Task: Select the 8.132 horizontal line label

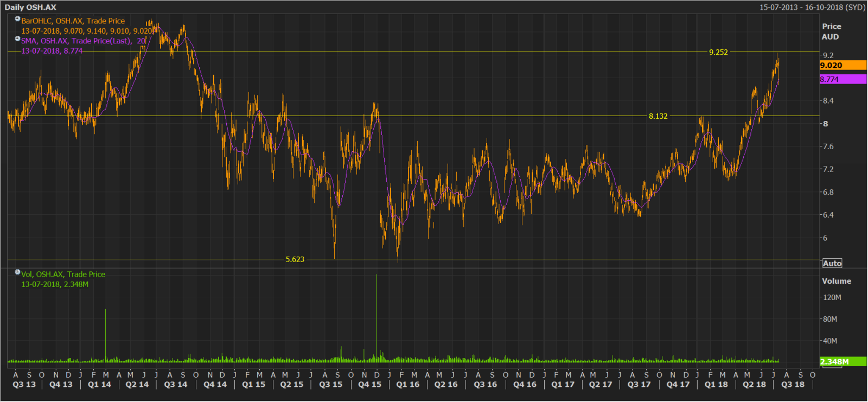Action: pos(658,116)
